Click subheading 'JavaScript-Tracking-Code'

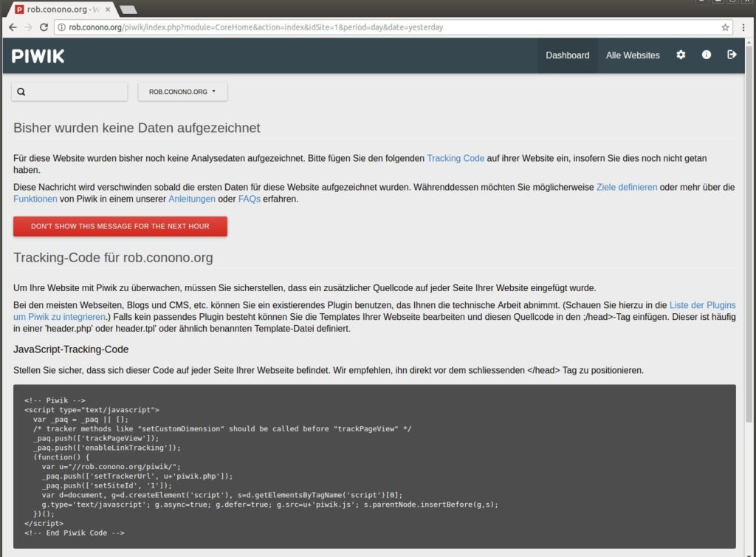(x=71, y=349)
